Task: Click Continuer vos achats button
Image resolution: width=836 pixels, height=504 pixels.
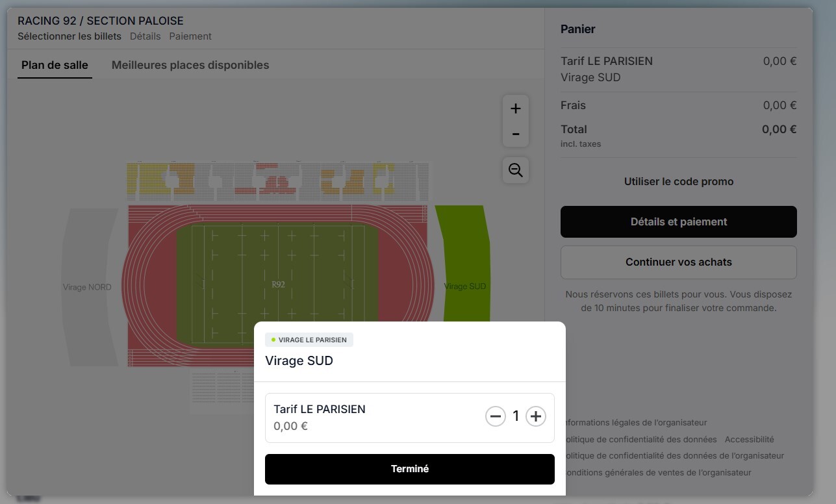Action: click(x=678, y=262)
